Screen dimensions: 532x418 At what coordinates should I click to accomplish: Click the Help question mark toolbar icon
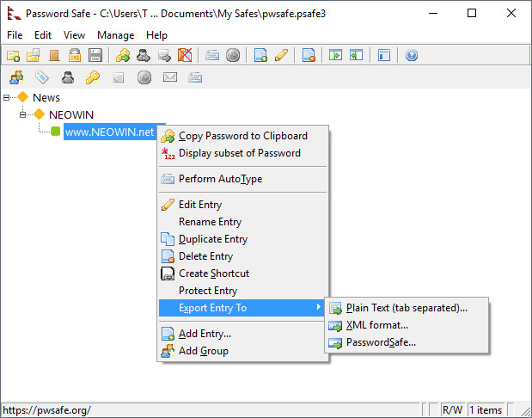point(412,56)
